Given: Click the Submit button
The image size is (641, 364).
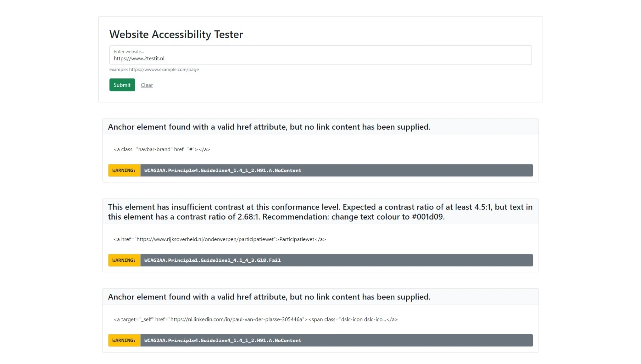Looking at the screenshot, I should pyautogui.click(x=122, y=85).
